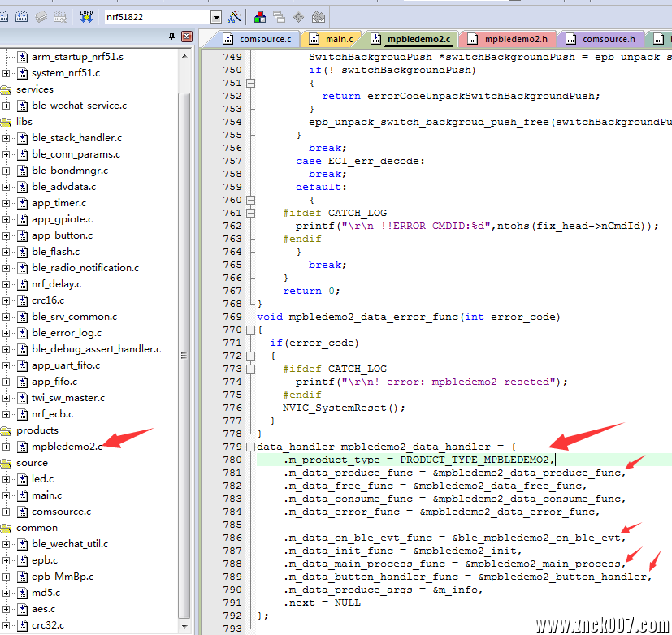
Task: Download code to flash with LOAD icon
Action: click(x=86, y=17)
